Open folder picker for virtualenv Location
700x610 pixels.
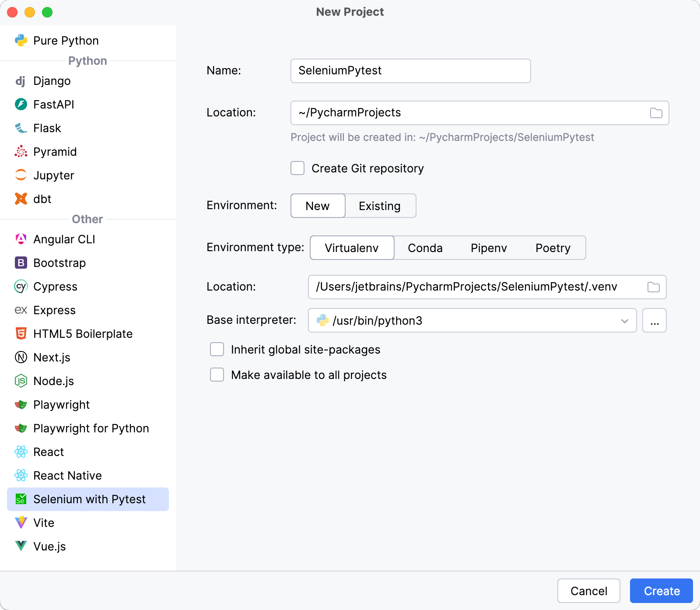point(653,287)
